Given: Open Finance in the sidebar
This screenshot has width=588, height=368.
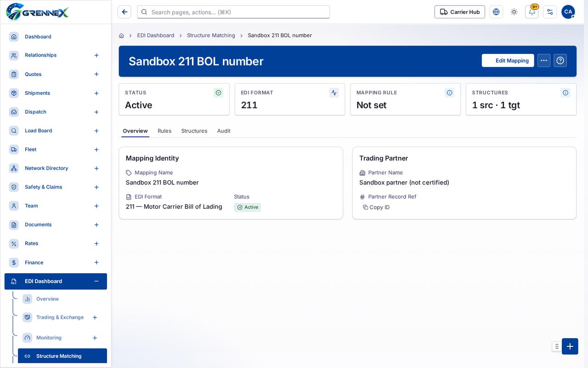Looking at the screenshot, I should click(x=56, y=263).
